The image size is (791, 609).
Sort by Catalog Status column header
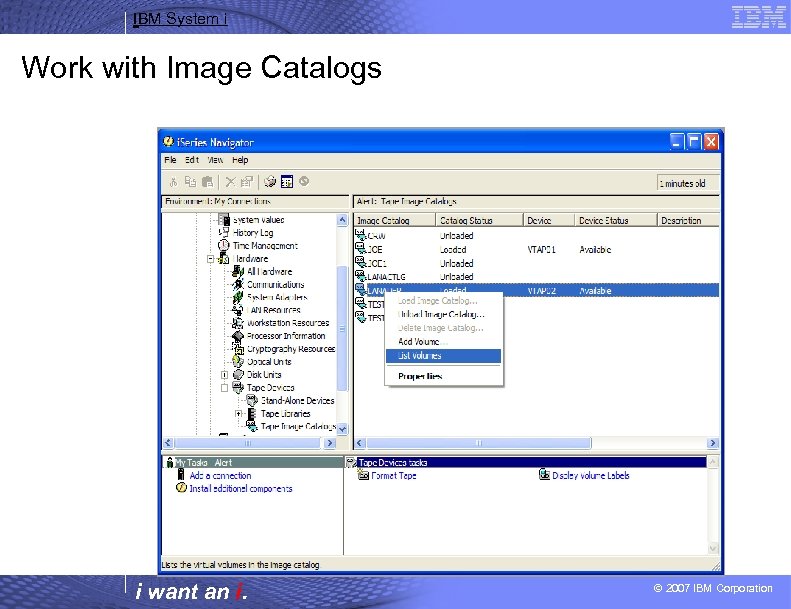[x=479, y=220]
